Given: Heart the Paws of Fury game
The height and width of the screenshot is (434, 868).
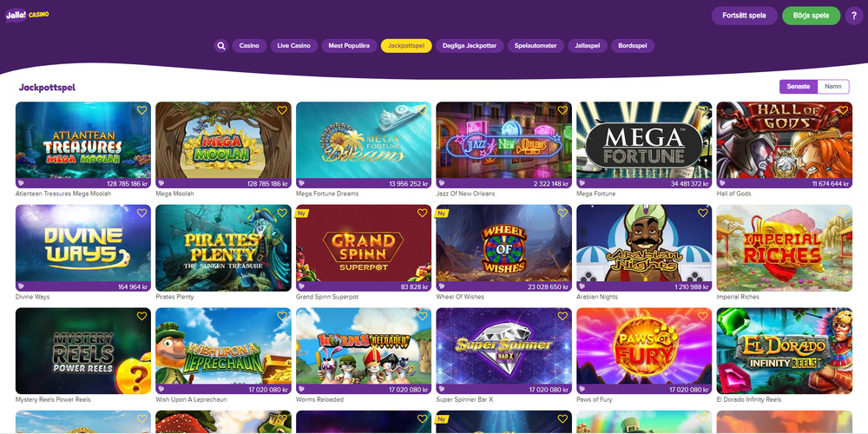Looking at the screenshot, I should pos(703,316).
